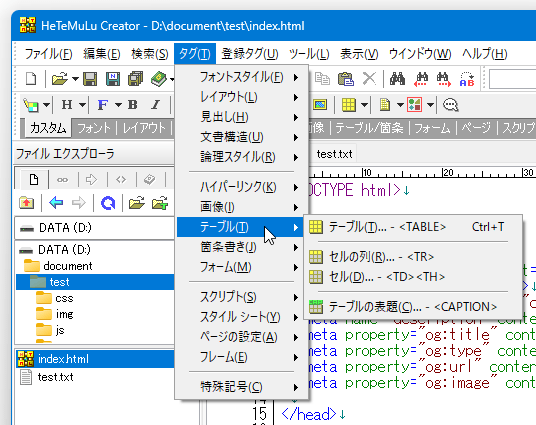Click the Find binoculars icon
Viewport: 536px width, 425px height.
[x=397, y=79]
